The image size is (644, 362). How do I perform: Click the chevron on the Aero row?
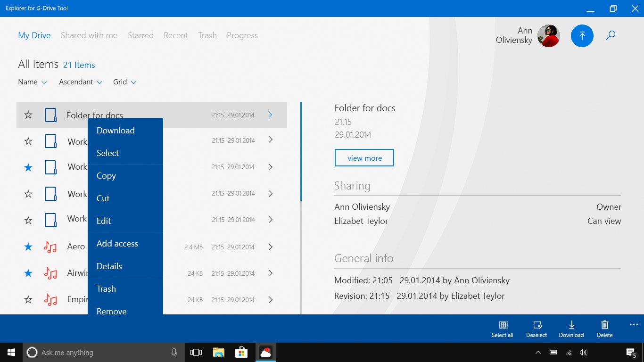[270, 247]
